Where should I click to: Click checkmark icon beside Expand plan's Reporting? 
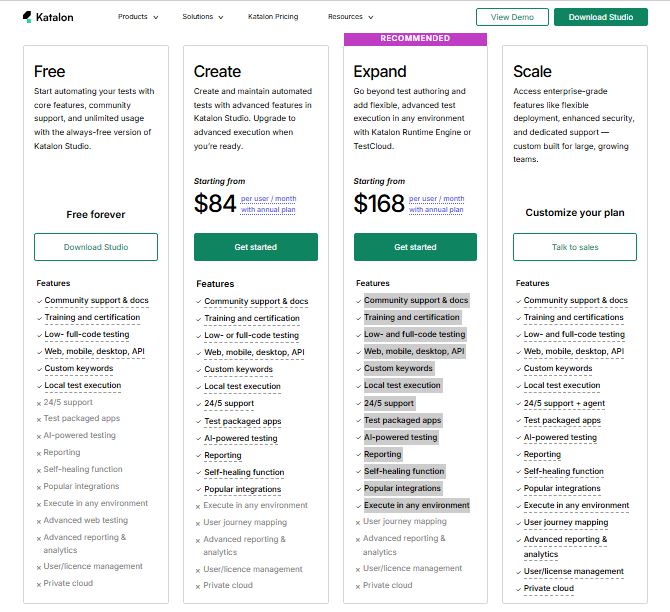click(x=359, y=454)
